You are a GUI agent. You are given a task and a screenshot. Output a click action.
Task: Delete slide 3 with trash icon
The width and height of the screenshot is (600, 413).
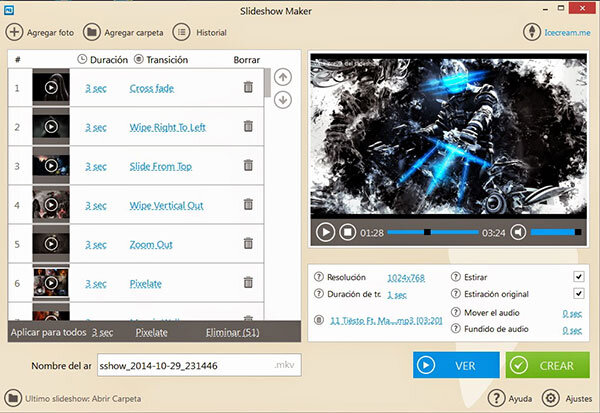coord(248,165)
